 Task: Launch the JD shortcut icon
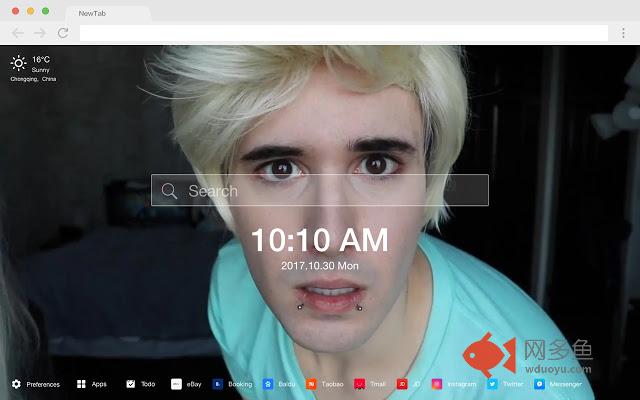pos(402,384)
